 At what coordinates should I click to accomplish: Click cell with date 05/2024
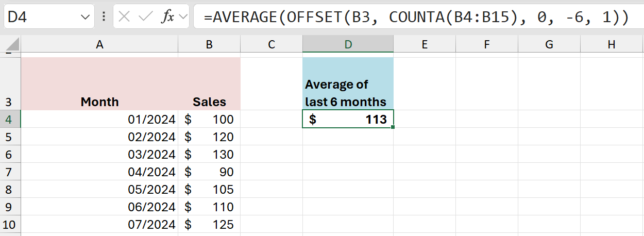coord(99,189)
